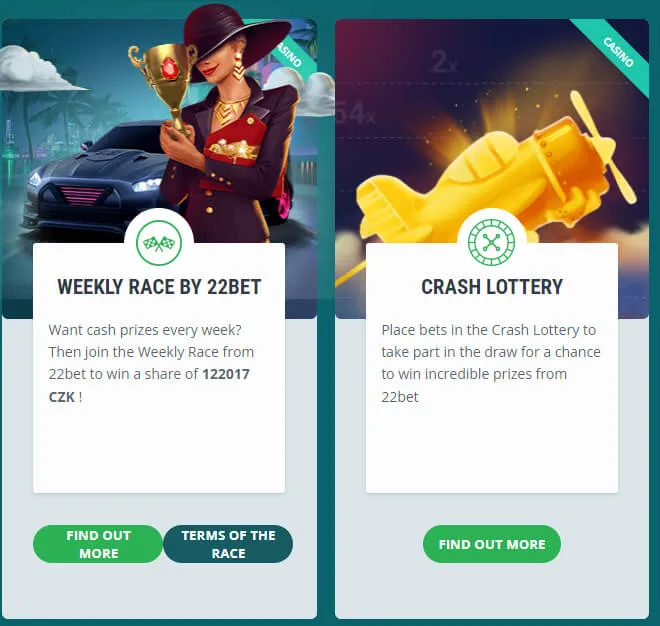
Task: Click the 122017 CZK prize amount text
Action: (149, 385)
